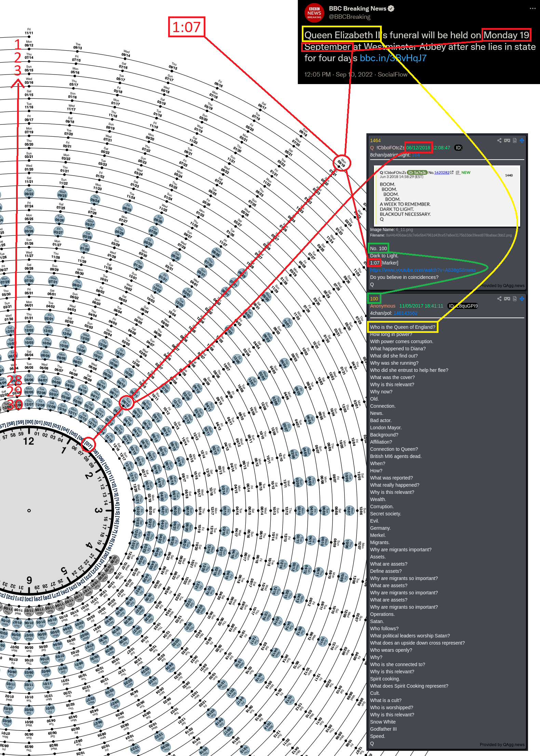Click the goggles icon on post 100
The image size is (540, 756).
click(x=507, y=299)
